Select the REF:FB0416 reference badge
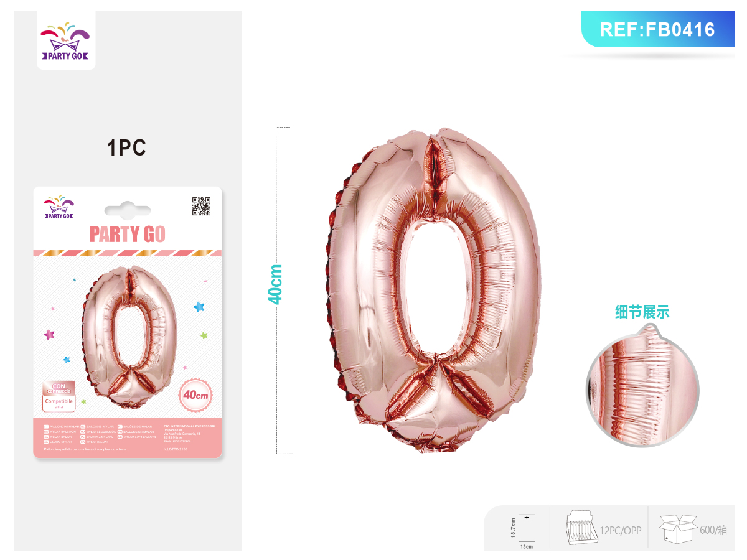 click(657, 29)
